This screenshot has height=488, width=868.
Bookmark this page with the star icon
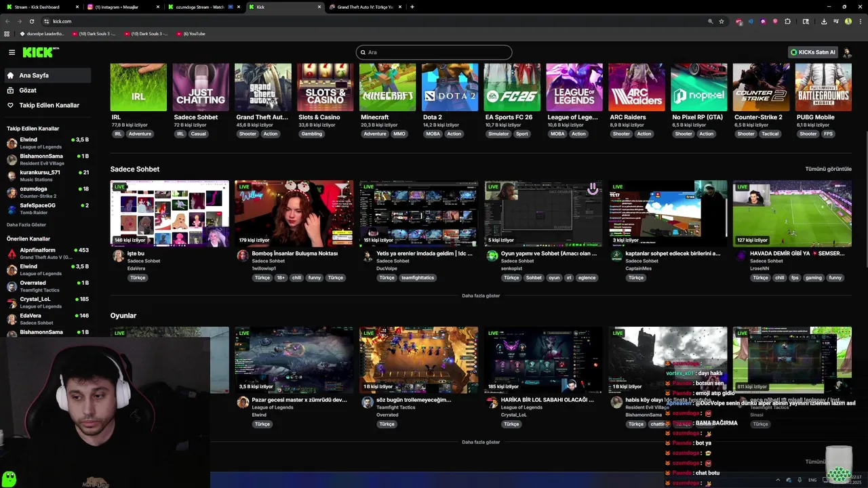[722, 21]
